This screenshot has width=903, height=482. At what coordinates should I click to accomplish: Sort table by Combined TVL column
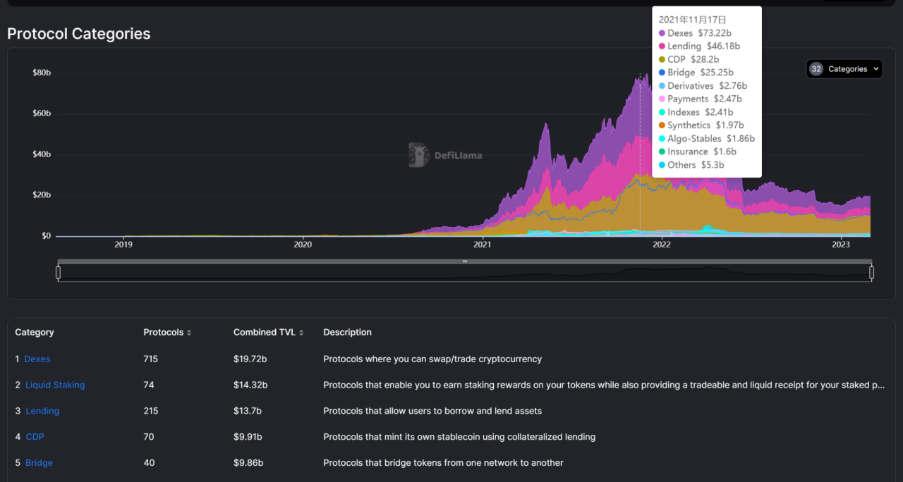click(x=268, y=332)
